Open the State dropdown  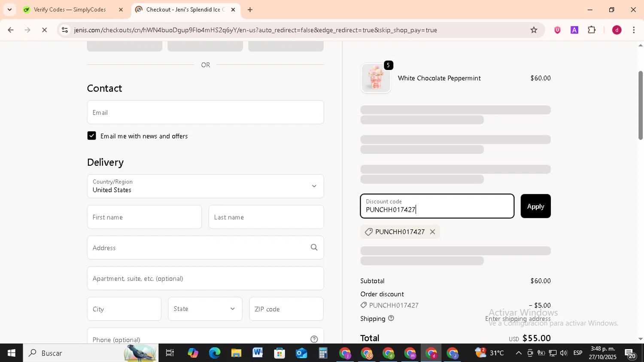click(205, 309)
